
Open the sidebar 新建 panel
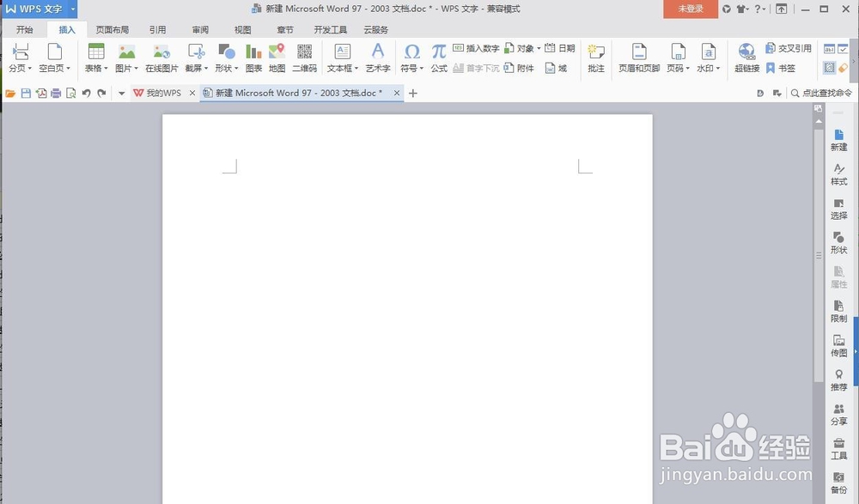coord(838,140)
